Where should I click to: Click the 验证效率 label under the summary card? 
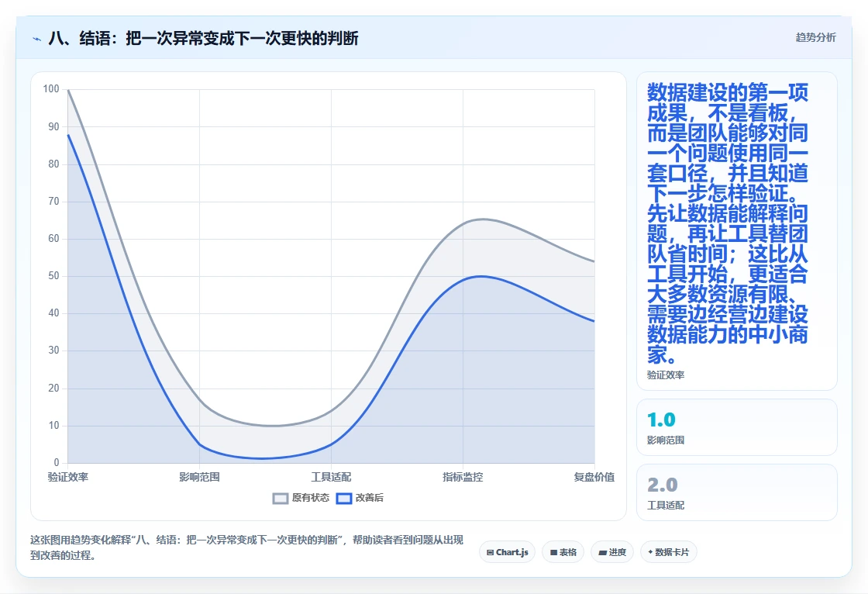666,375
